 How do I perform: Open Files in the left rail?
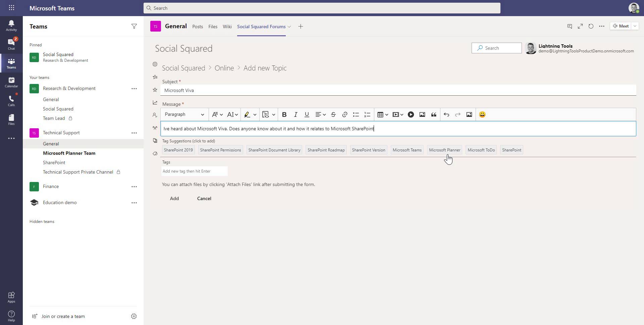11,120
